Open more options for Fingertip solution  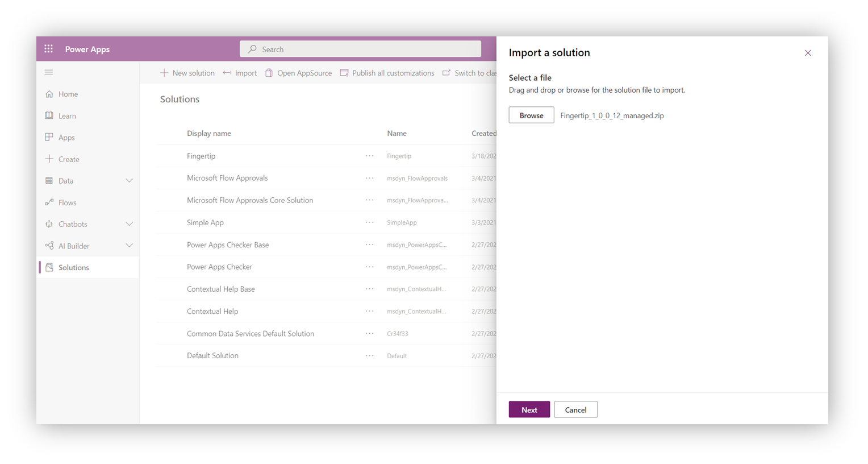(x=370, y=156)
